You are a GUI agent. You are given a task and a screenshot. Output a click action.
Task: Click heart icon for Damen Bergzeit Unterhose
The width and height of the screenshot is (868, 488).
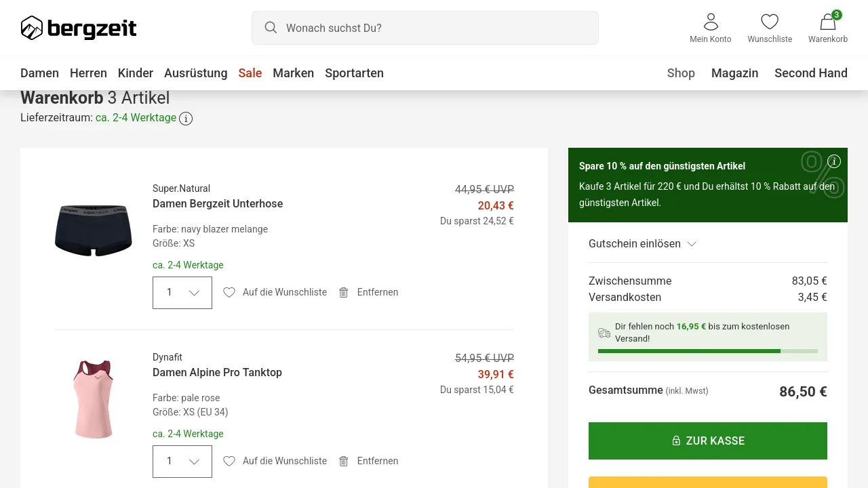pos(229,293)
